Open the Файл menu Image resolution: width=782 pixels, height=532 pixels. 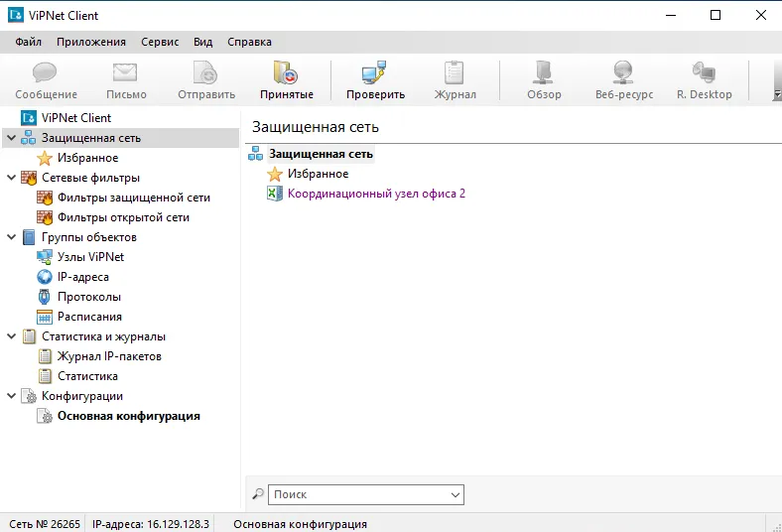click(x=29, y=42)
